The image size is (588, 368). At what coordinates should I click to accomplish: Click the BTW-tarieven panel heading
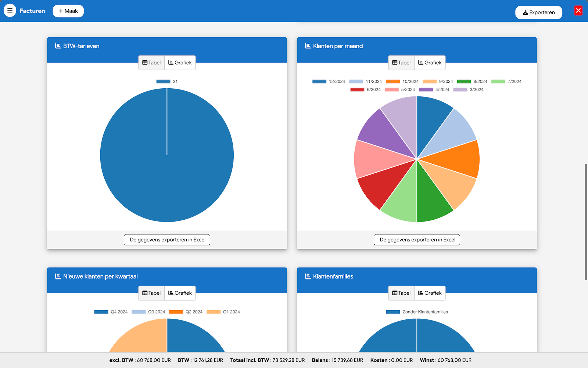coord(81,46)
